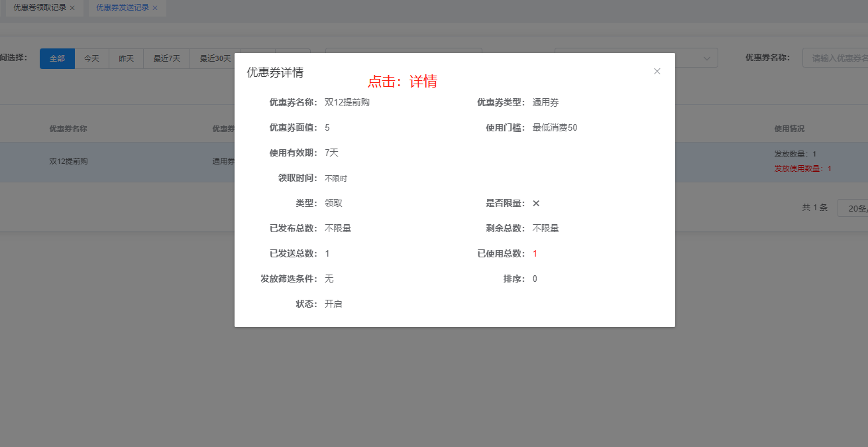Switch to the 优惠卷领取记录 tab

coord(40,8)
